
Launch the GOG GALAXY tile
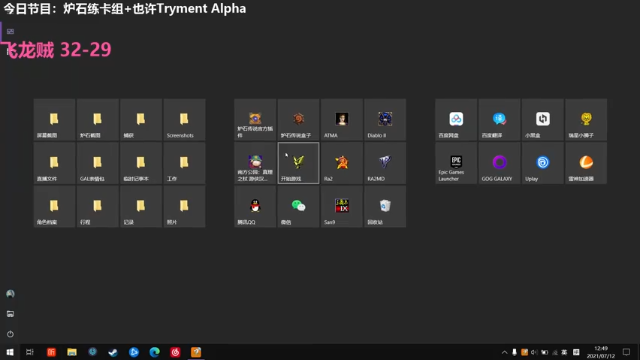499,163
